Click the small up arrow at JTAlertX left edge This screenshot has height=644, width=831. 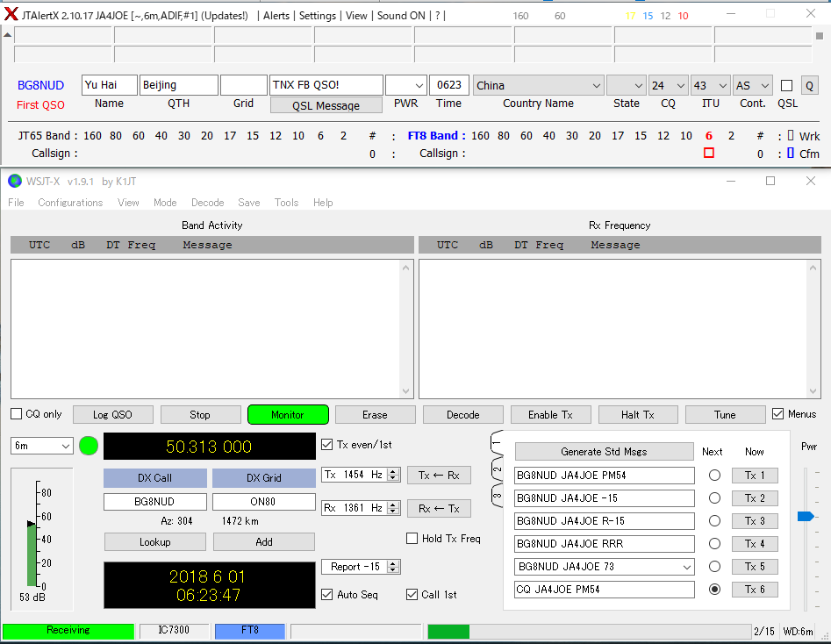tap(7, 35)
